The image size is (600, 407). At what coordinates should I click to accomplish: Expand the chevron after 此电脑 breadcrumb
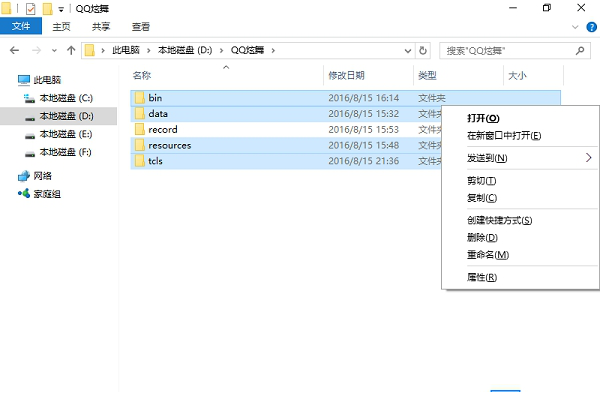[149, 50]
